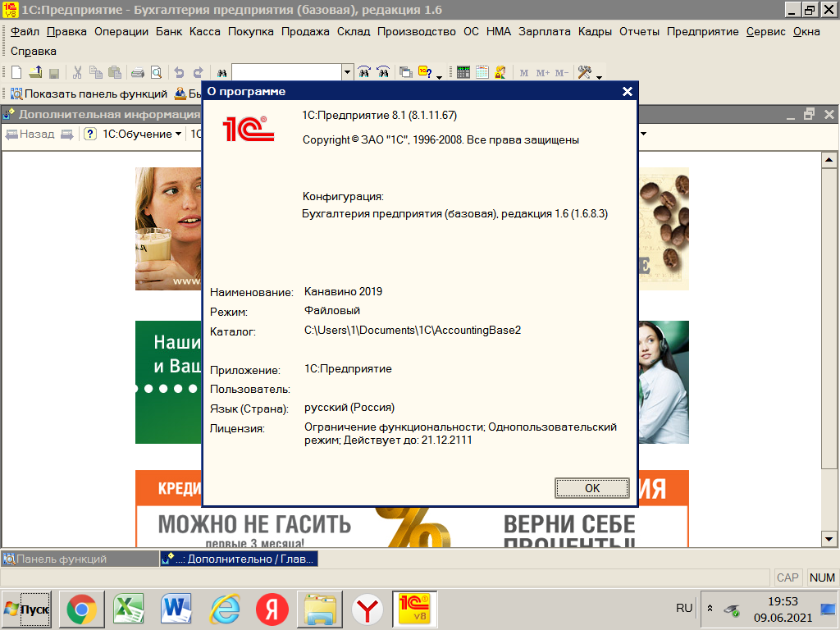
Task: Open the Касса menu
Action: point(204,32)
